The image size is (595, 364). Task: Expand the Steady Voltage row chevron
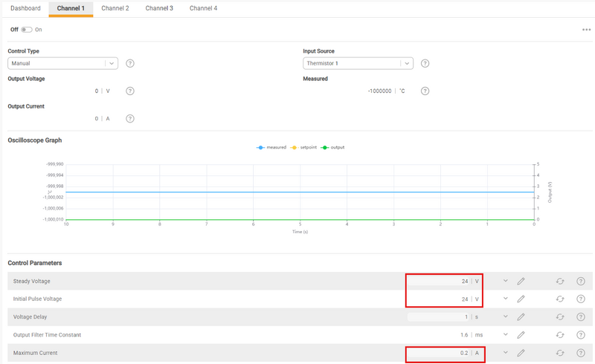coord(506,281)
